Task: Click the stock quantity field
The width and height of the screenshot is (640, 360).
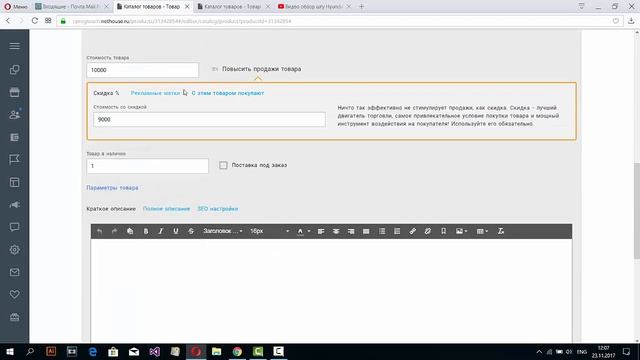Action: coord(147,166)
